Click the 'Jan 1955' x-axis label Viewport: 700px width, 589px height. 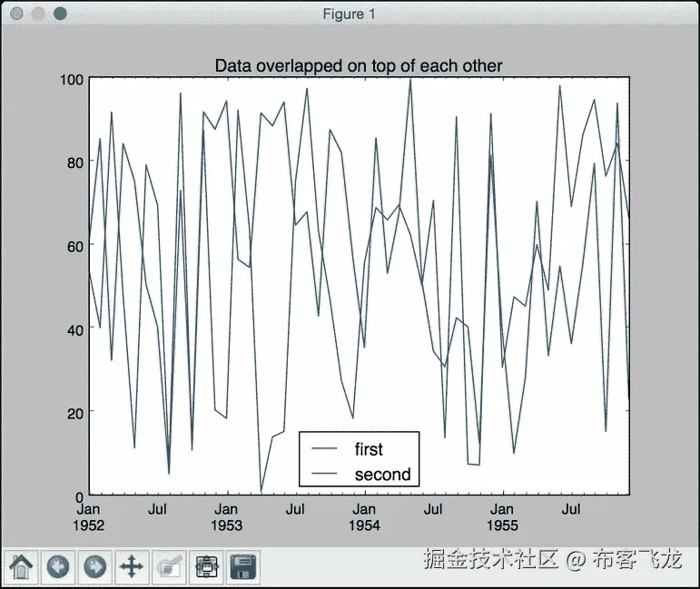click(x=502, y=517)
